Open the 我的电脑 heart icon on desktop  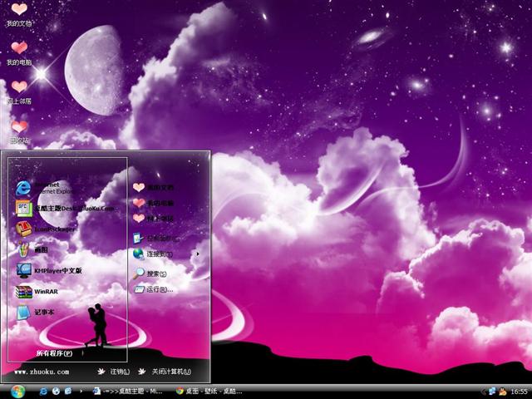[x=19, y=53]
